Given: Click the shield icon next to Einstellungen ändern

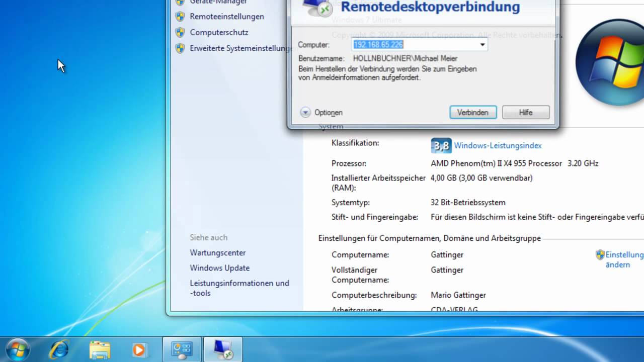Looking at the screenshot, I should 600,255.
